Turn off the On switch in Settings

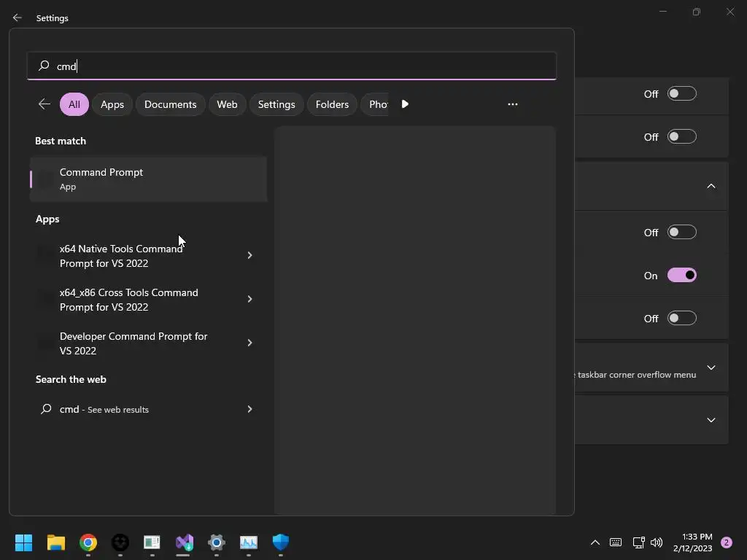pos(682,275)
